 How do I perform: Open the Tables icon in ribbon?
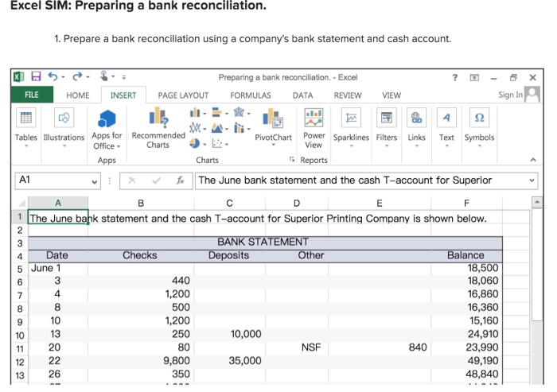[26, 117]
